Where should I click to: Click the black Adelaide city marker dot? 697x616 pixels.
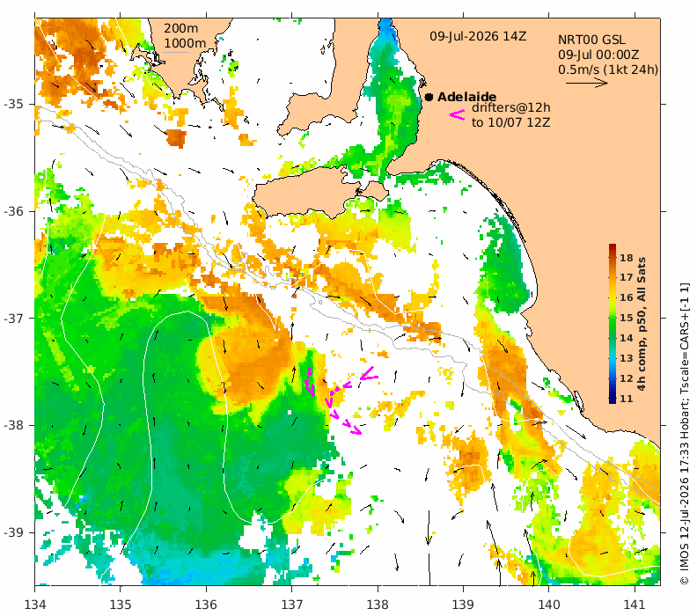tap(429, 97)
